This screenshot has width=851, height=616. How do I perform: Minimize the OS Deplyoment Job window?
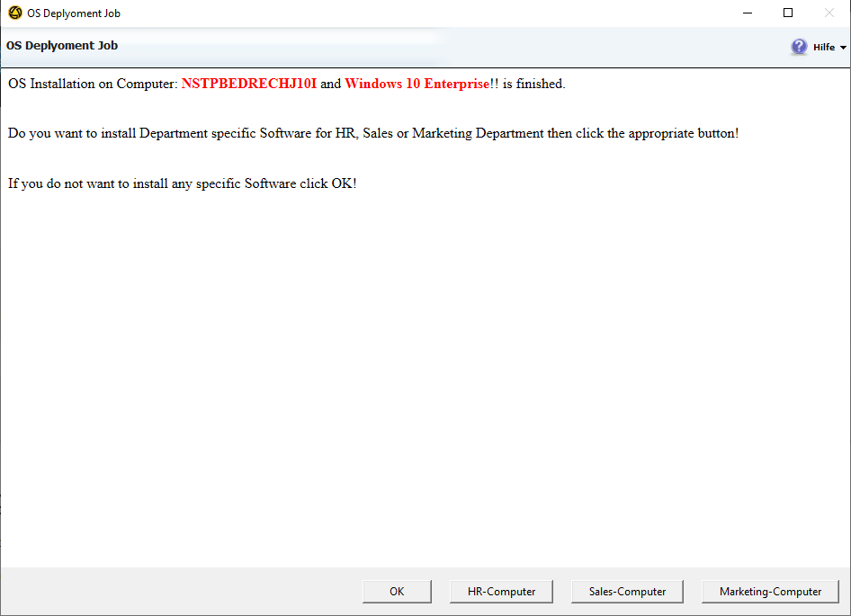click(x=747, y=13)
